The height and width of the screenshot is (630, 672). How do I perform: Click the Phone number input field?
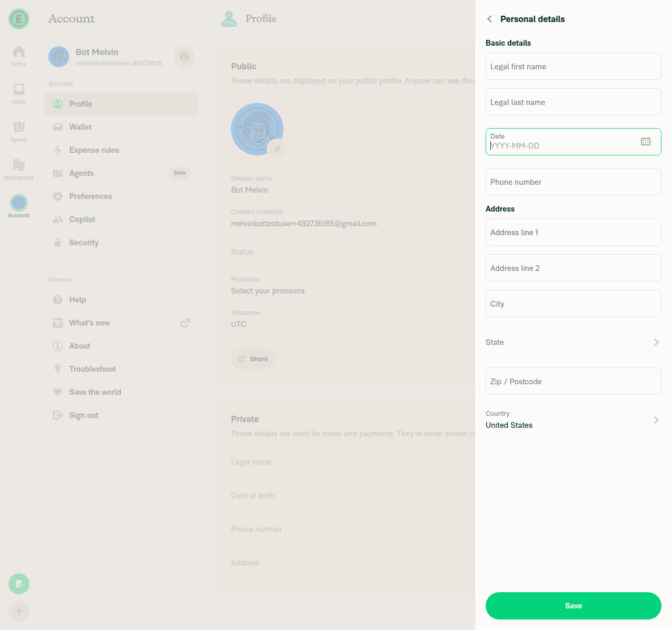pos(573,182)
